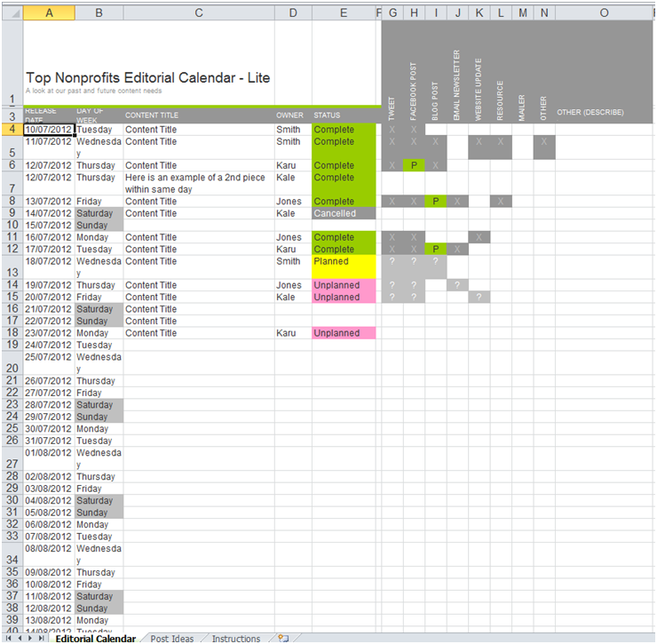The image size is (657, 644).
Task: Go to next sheet navigation arrow
Action: [x=30, y=638]
